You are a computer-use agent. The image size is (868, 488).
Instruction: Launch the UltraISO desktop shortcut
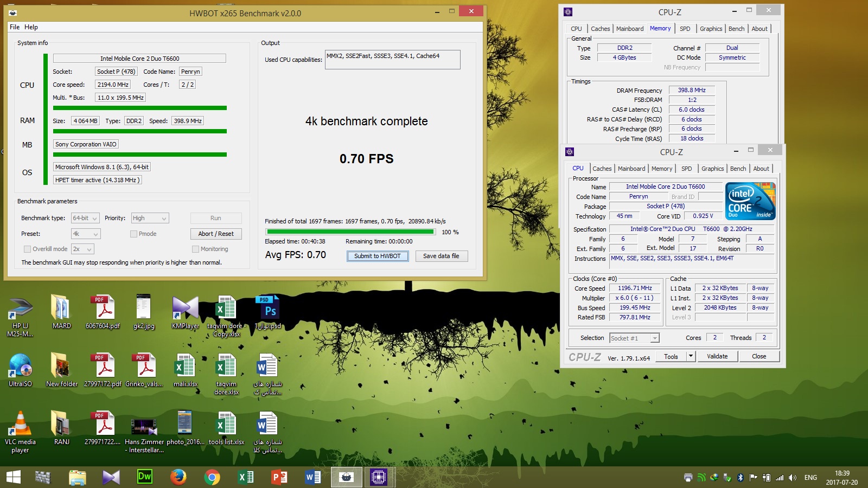[x=21, y=370]
